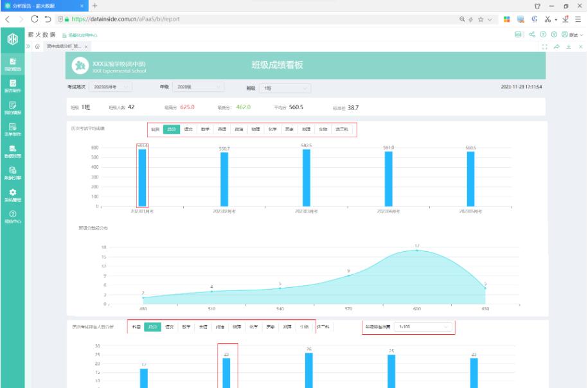588x388 pixels.
Task: Open the sidebar item with the pencil-edit icon
Action: pyautogui.click(x=13, y=107)
